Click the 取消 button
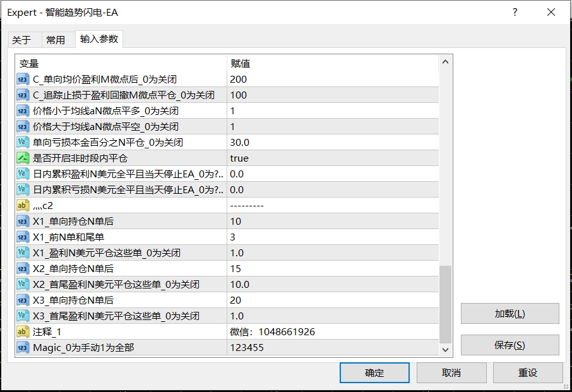Image resolution: width=572 pixels, height=392 pixels. 451,372
